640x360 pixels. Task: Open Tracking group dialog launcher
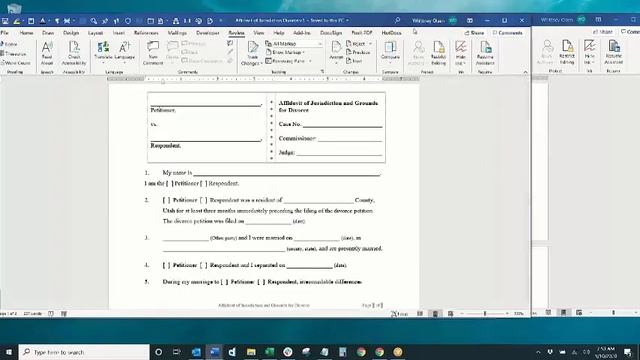click(x=322, y=72)
